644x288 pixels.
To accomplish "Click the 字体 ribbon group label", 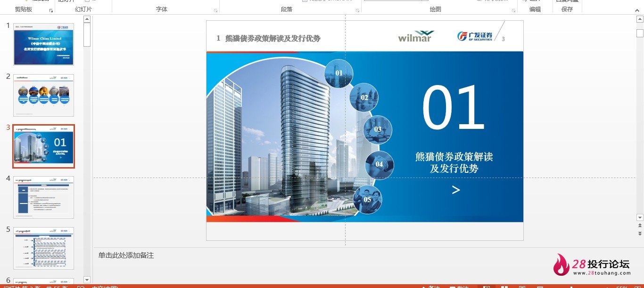I will click(162, 9).
